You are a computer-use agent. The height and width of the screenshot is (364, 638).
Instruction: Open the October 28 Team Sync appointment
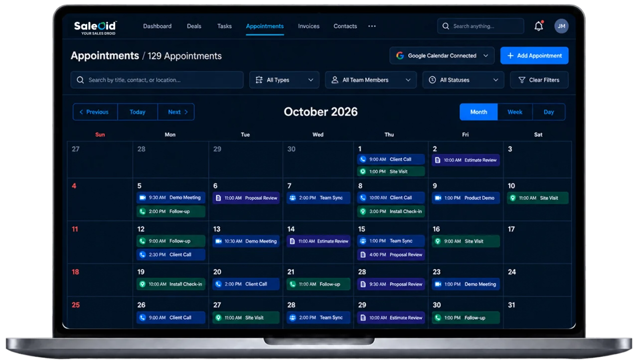click(318, 318)
